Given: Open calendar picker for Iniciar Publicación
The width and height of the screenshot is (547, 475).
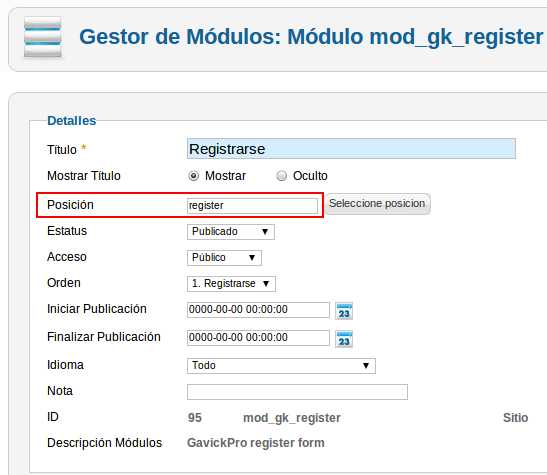Looking at the screenshot, I should click(x=344, y=311).
